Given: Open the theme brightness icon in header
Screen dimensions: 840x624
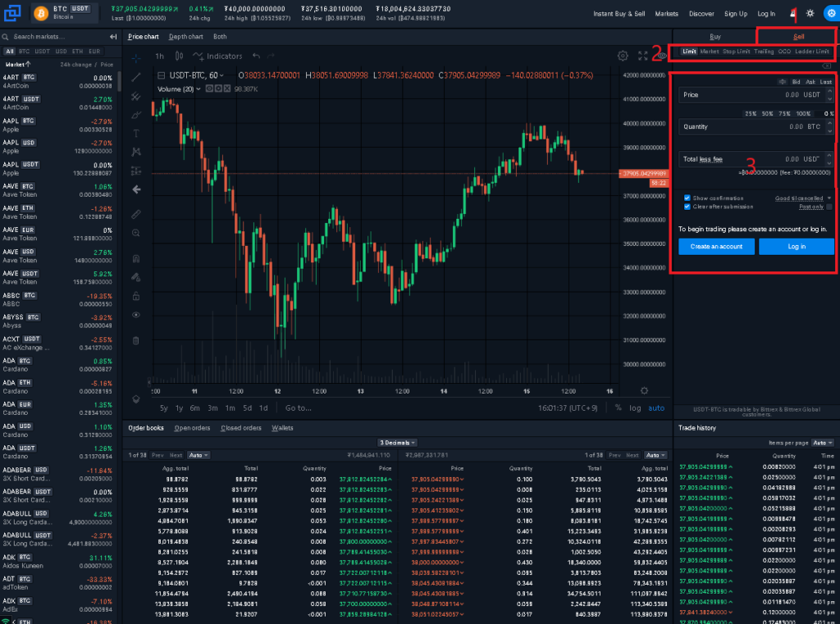Looking at the screenshot, I should click(x=810, y=13).
